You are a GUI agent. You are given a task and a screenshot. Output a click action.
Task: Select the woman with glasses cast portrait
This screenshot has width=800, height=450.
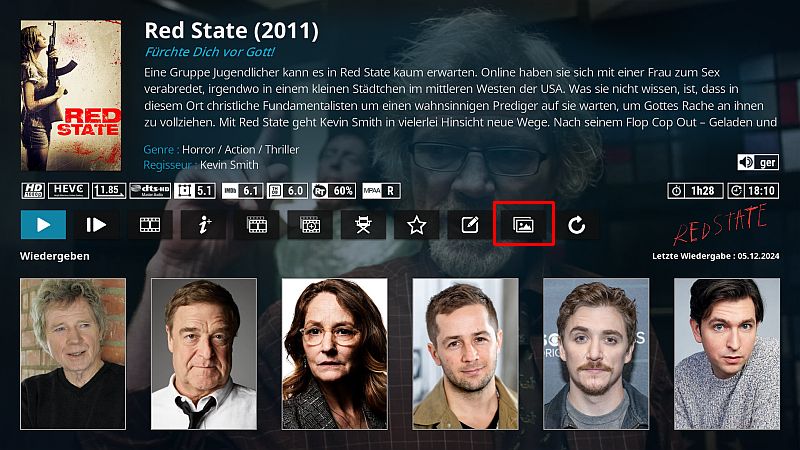(x=335, y=354)
